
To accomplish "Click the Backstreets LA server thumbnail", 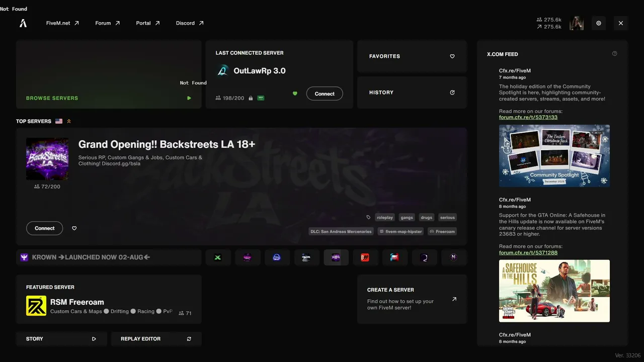I will [x=47, y=159].
